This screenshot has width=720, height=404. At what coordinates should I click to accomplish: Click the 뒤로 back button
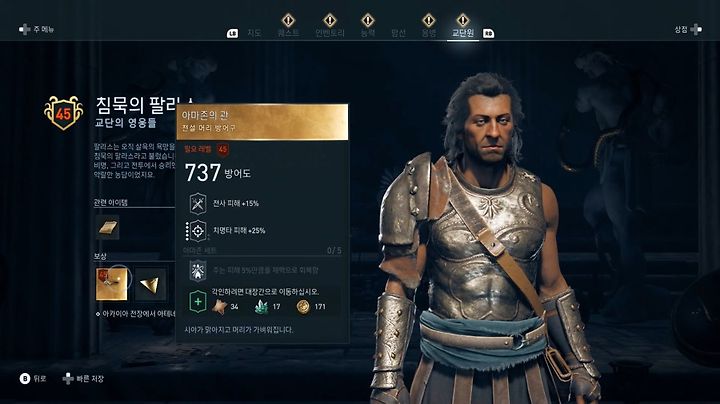point(33,378)
